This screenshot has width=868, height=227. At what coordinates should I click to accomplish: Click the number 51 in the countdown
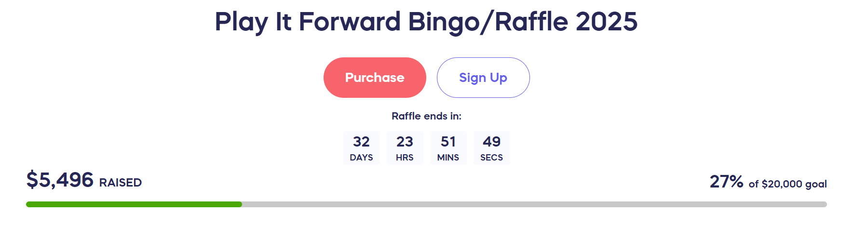tap(448, 142)
